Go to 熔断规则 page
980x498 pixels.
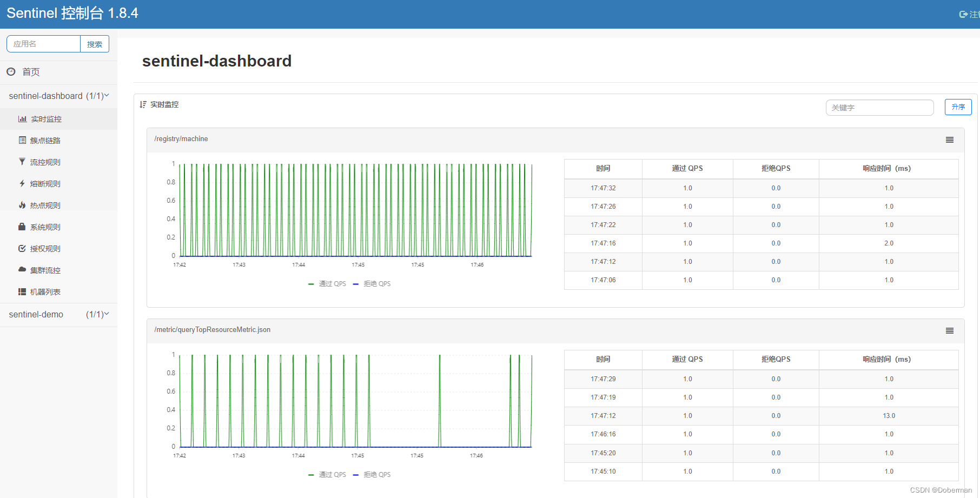click(58, 184)
